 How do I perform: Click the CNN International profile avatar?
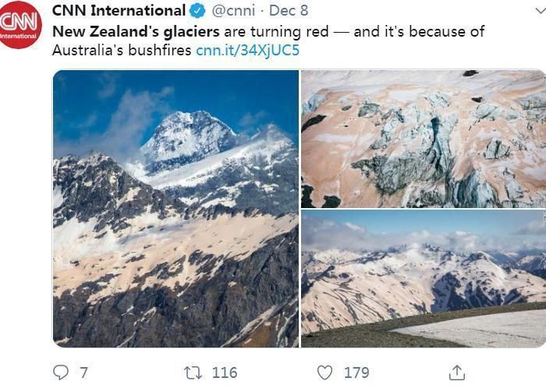tap(19, 24)
